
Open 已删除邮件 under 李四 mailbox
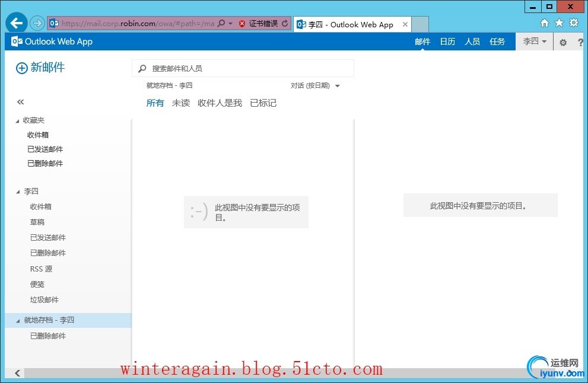click(x=48, y=253)
